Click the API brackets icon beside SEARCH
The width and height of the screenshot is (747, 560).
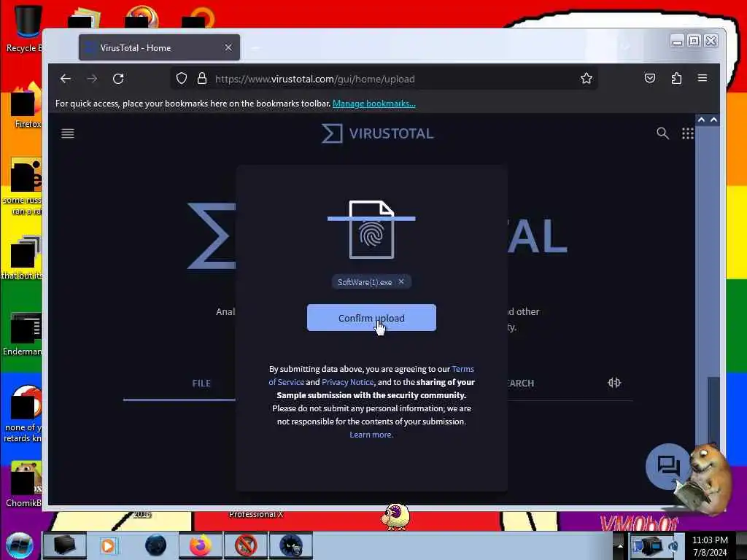(614, 383)
